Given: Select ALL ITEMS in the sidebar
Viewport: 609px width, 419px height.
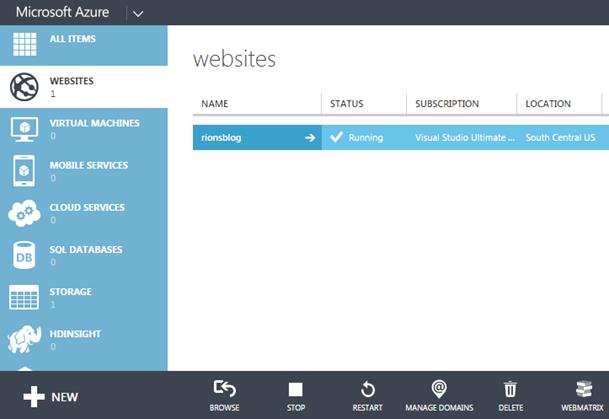Looking at the screenshot, I should tap(73, 39).
